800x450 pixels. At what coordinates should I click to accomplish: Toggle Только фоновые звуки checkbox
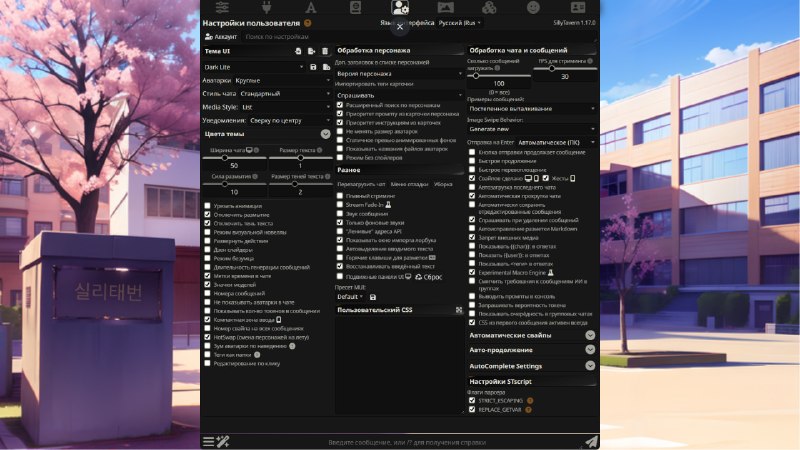[340, 222]
